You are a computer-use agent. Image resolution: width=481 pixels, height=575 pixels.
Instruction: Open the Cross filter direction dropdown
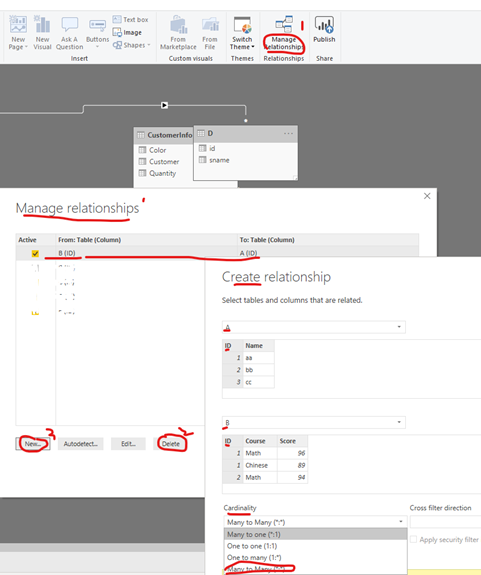coord(445,522)
